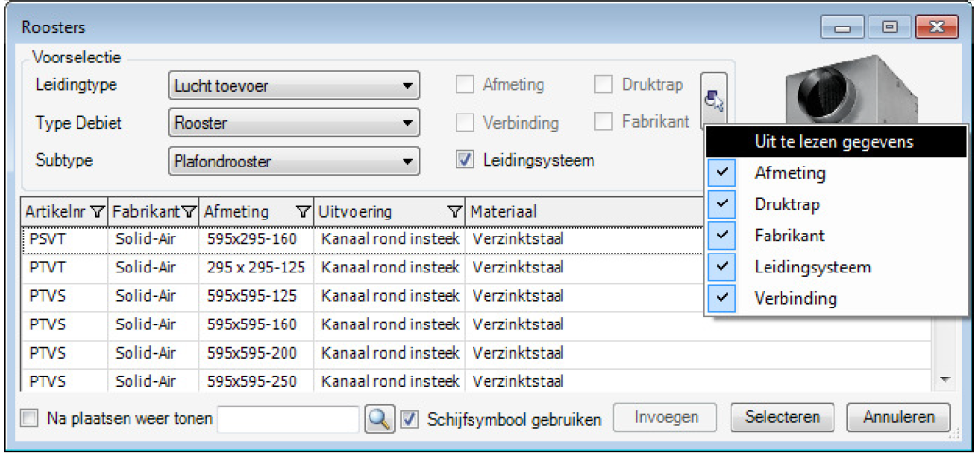Click the Invoegen button
Screen dimensions: 980x456
(665, 417)
